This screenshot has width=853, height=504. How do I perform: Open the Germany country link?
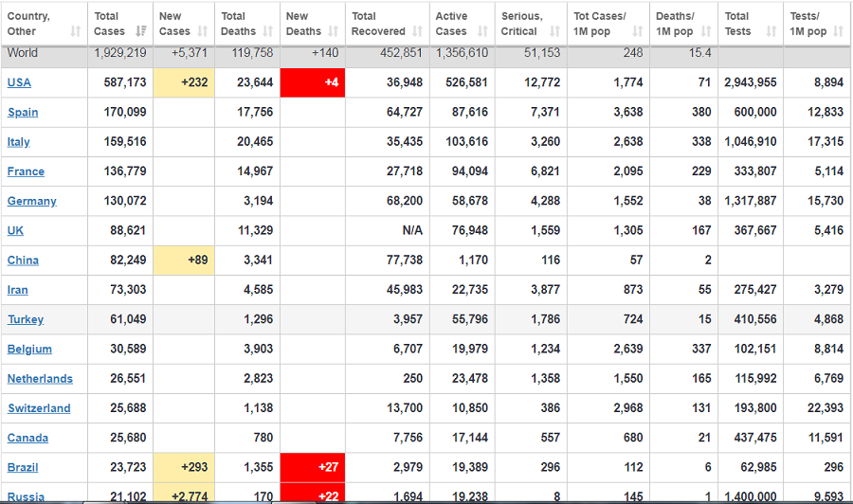pos(32,201)
